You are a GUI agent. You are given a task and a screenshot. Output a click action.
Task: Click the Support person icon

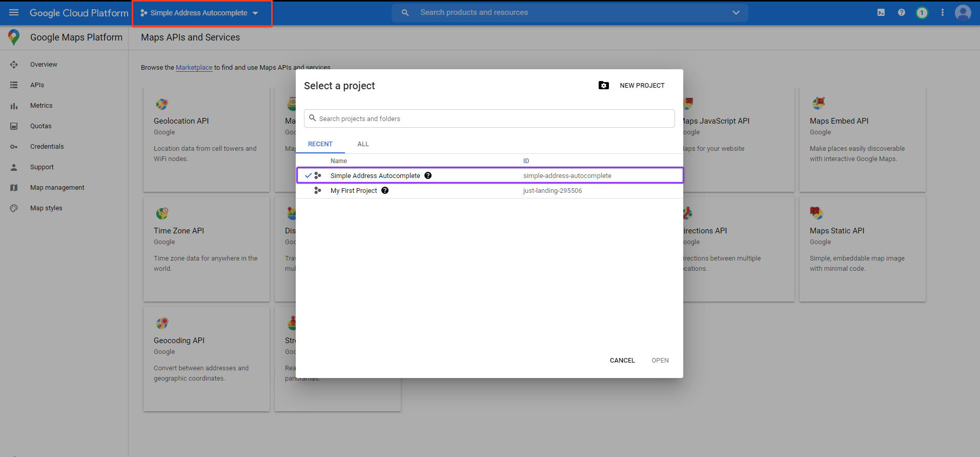[x=14, y=167]
